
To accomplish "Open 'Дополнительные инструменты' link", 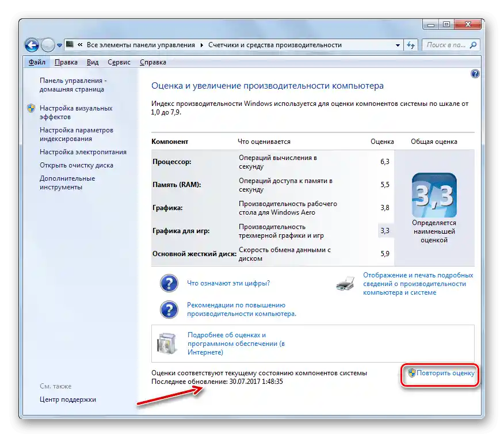I will point(67,182).
